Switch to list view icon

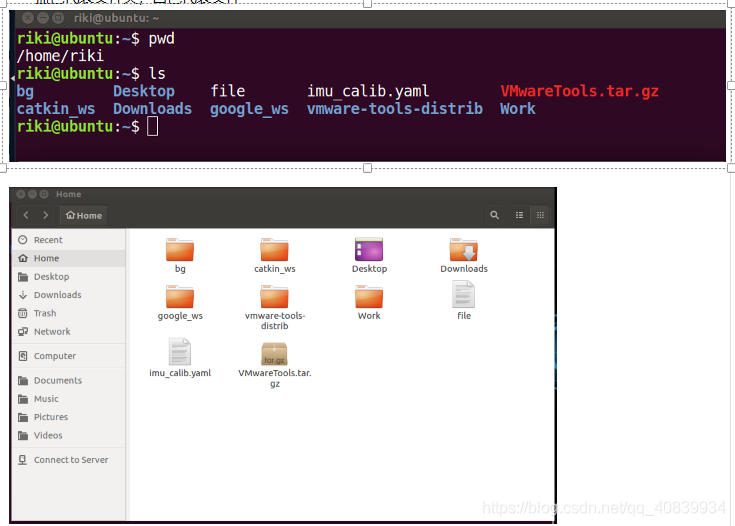[x=519, y=215]
